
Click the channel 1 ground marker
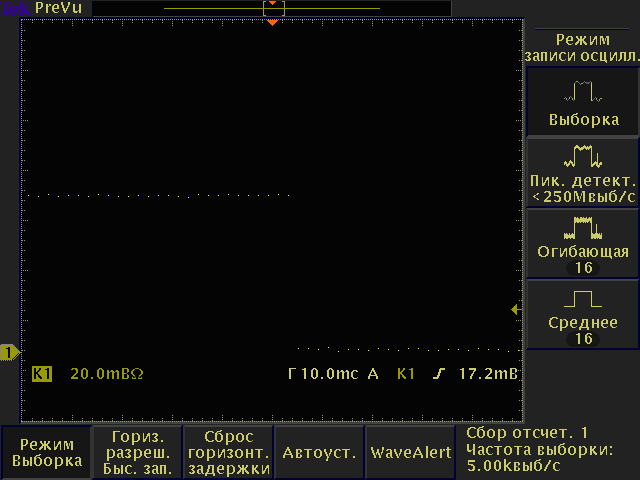(10, 352)
